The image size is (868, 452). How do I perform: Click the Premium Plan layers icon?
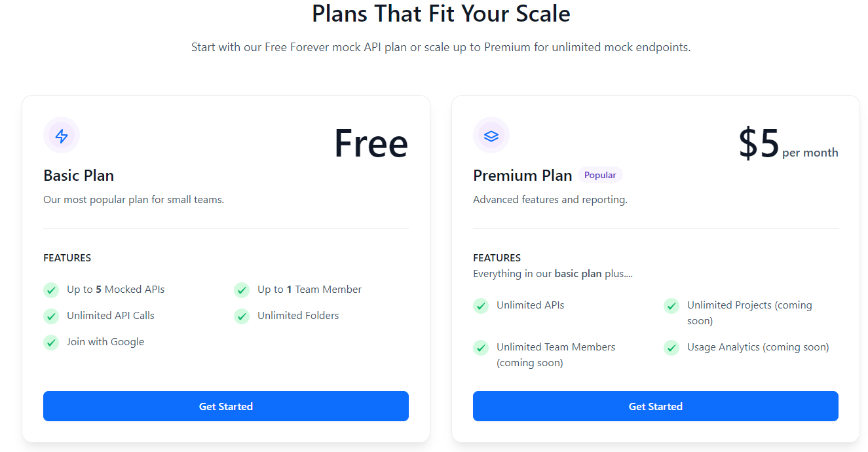pos(491,136)
